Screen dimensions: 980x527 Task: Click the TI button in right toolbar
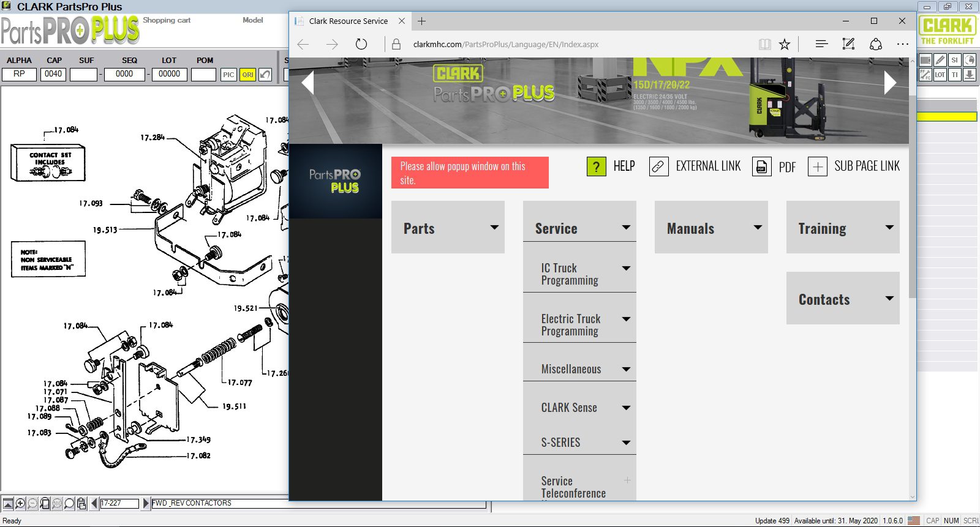[x=954, y=75]
